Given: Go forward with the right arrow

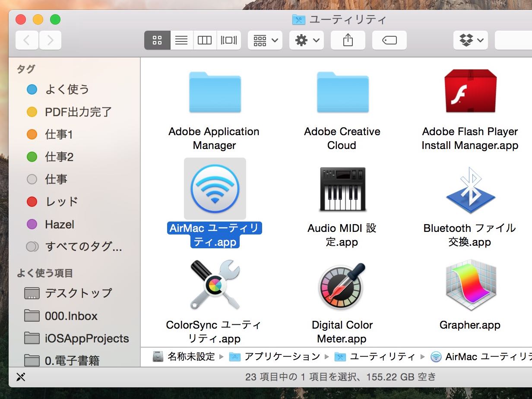Looking at the screenshot, I should click(x=50, y=40).
